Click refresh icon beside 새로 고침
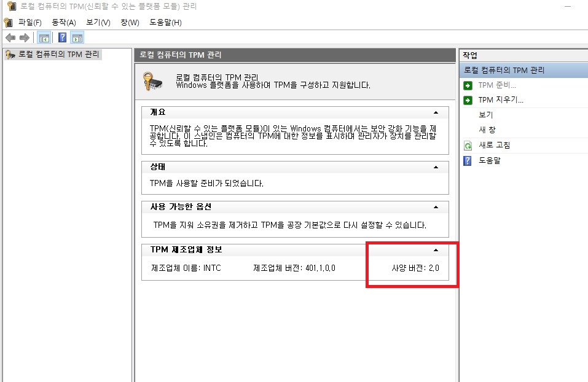Screen dimensions: 588x382 pos(468,146)
